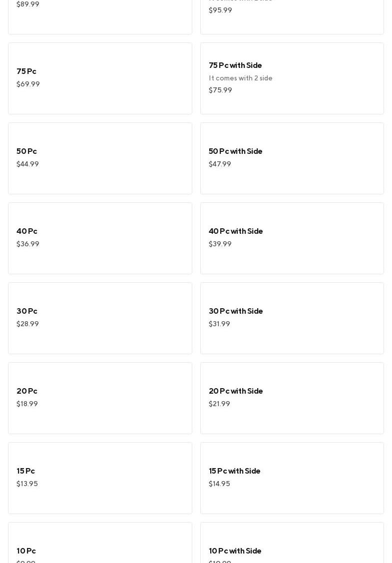The height and width of the screenshot is (563, 392).
Task: Open the 30 Pc menu item
Action: [x=100, y=318]
